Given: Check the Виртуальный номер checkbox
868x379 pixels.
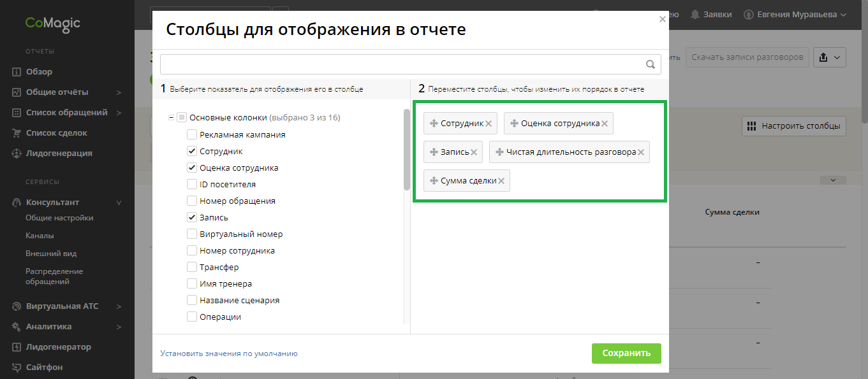Looking at the screenshot, I should 192,234.
